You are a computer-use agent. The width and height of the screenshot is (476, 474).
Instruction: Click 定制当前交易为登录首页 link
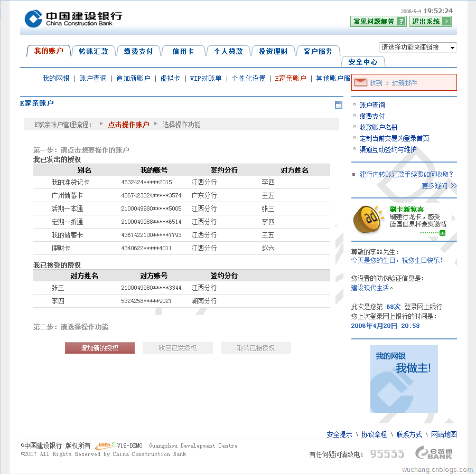(x=394, y=138)
